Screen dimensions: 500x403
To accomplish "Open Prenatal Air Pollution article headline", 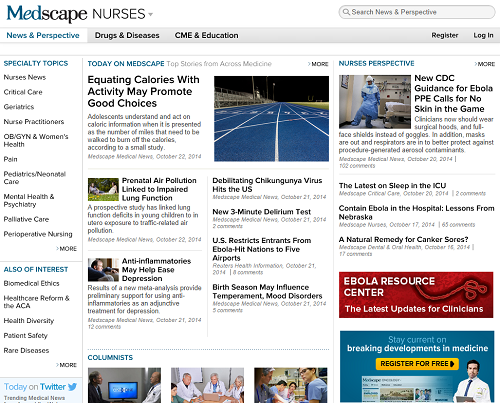I will [x=159, y=189].
